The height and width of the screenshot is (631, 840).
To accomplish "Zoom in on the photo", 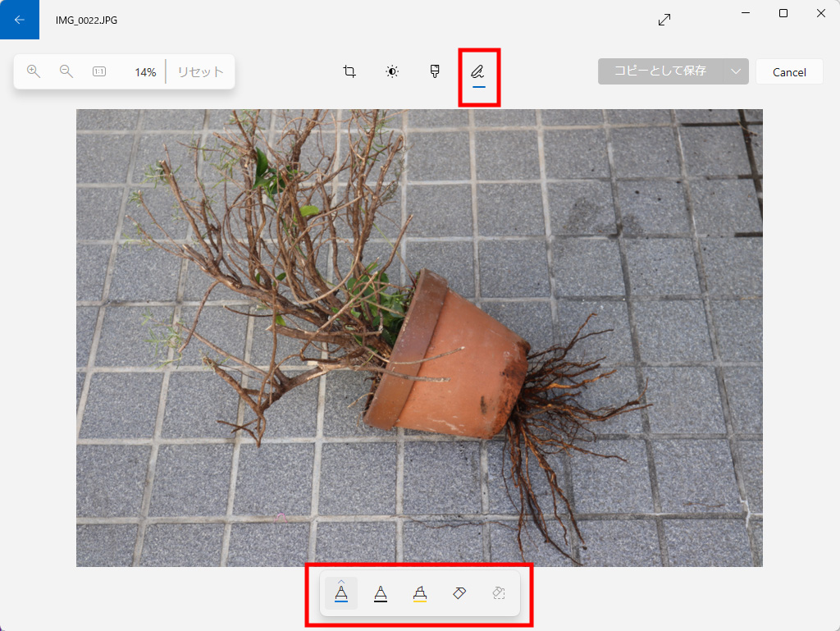I will (x=33, y=71).
